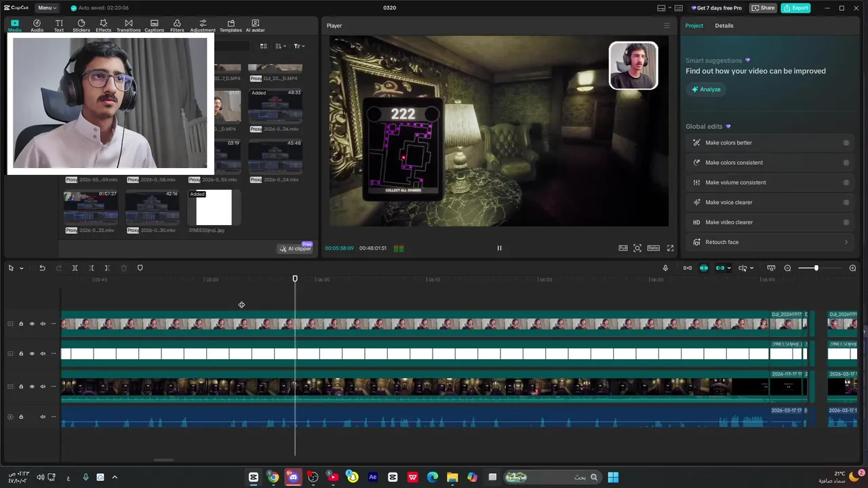Open the player hamburger menu
Screen dimensions: 868x488
(x=667, y=26)
